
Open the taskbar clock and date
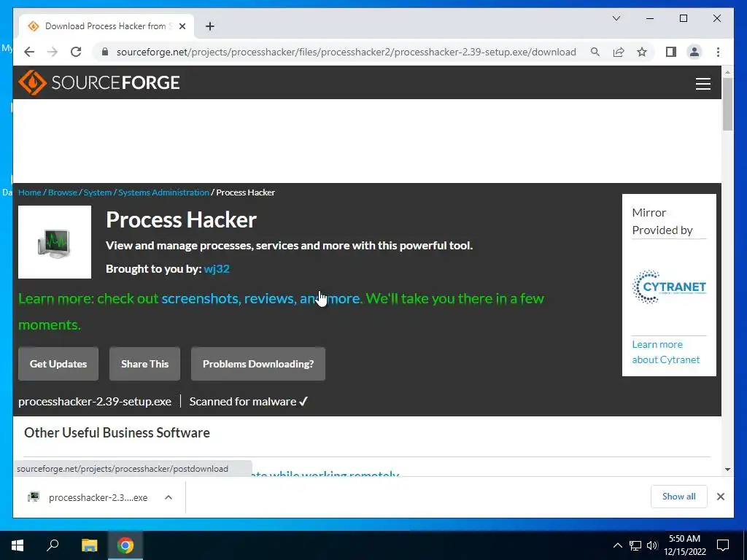click(684, 545)
